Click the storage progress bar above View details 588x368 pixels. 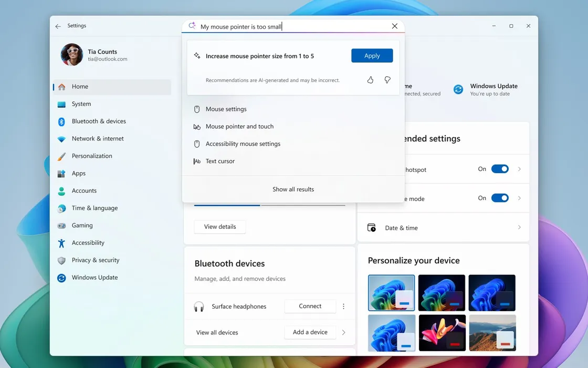pos(270,206)
